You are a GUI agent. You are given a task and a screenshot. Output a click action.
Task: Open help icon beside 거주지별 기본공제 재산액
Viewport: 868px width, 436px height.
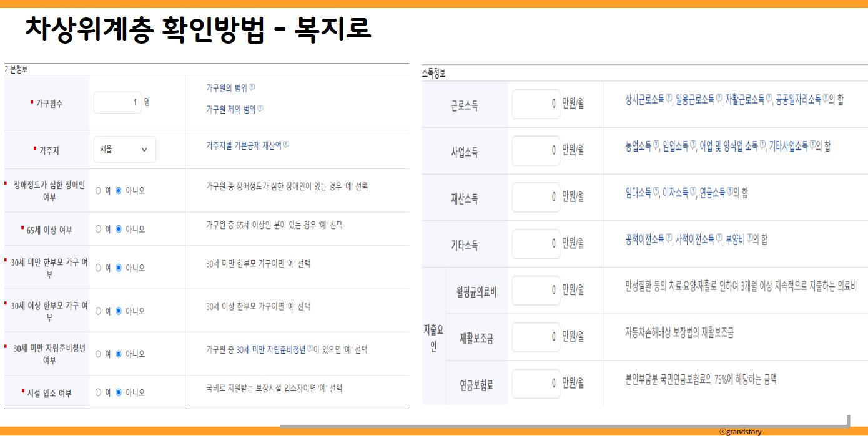pos(286,145)
